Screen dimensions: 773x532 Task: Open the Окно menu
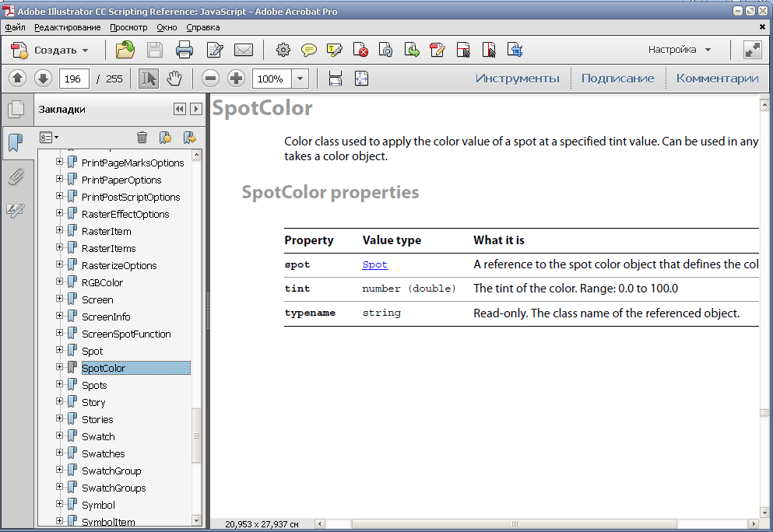167,27
